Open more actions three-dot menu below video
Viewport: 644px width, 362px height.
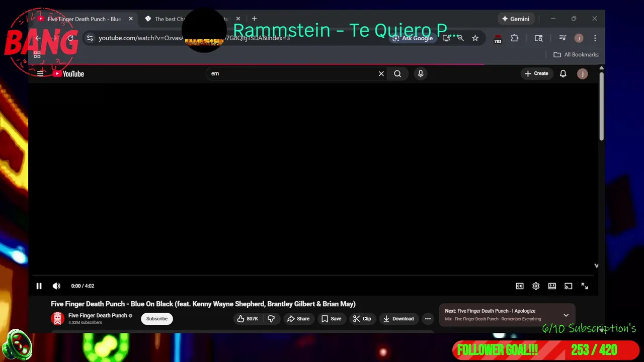428,319
